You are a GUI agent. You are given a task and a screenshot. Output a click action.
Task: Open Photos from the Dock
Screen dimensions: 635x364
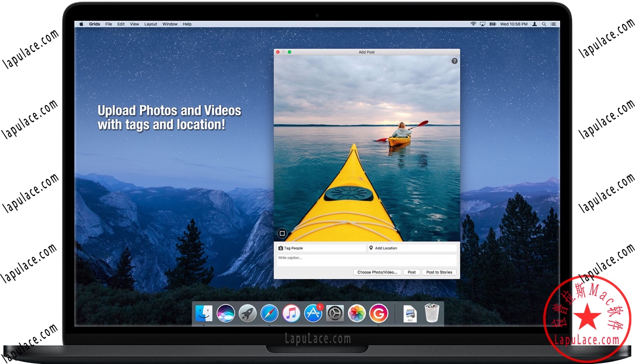tap(357, 313)
